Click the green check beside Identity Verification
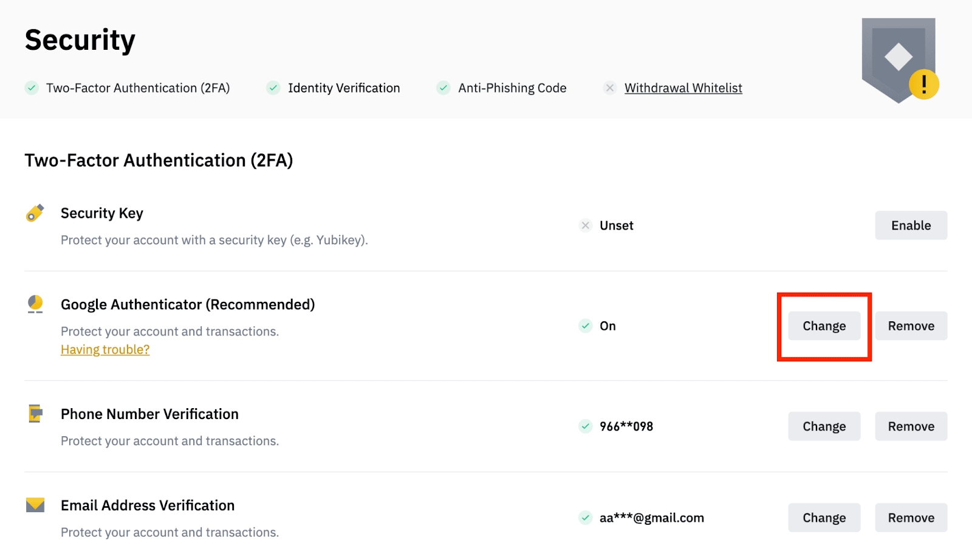 click(273, 88)
